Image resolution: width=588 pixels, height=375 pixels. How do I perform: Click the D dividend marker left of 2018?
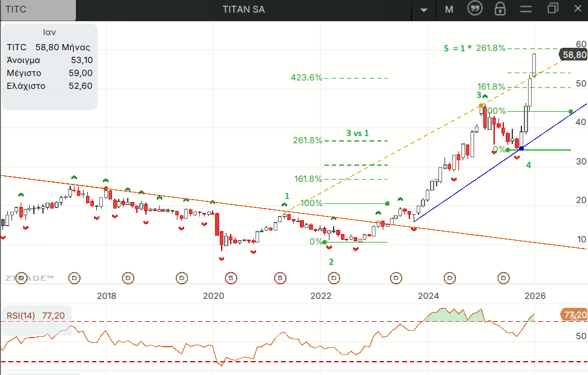(74, 278)
